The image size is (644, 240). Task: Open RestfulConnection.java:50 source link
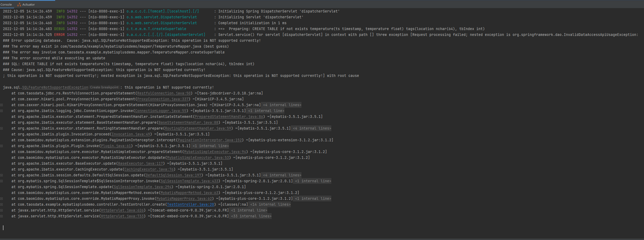point(163,93)
